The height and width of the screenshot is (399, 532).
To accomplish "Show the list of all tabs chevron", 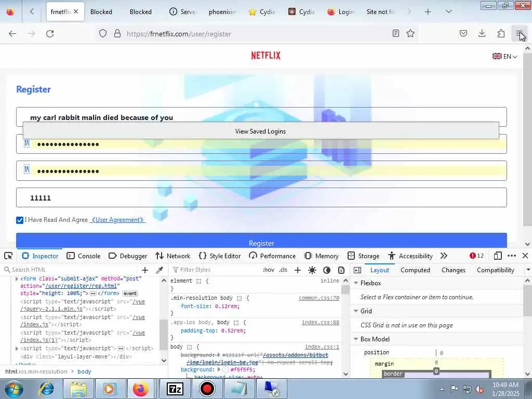I will (448, 12).
